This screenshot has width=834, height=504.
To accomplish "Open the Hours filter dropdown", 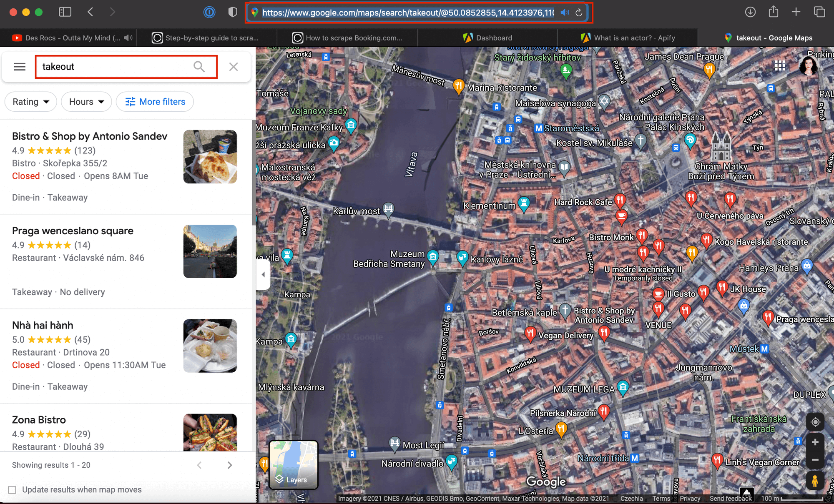I will click(86, 101).
